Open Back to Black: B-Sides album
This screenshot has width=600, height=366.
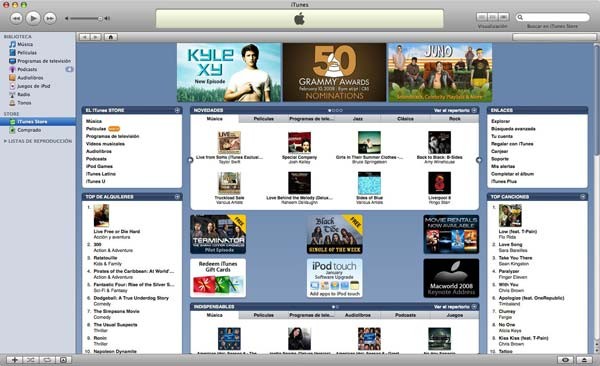pos(439,142)
